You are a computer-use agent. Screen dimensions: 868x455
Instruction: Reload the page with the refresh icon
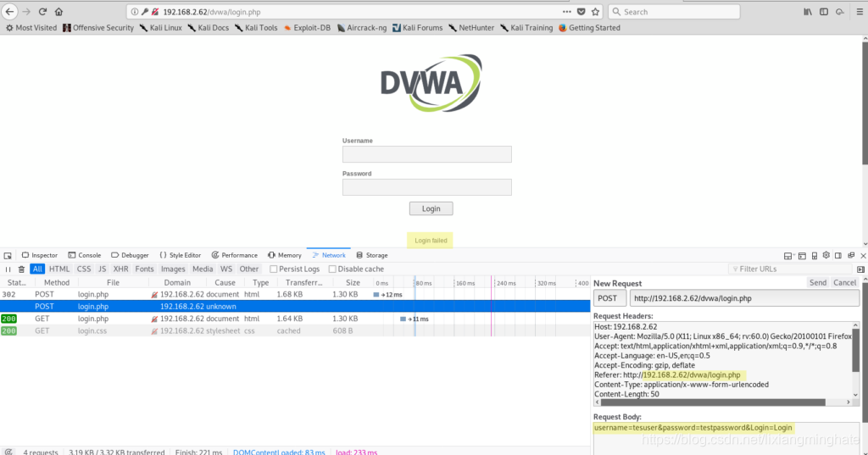[42, 12]
